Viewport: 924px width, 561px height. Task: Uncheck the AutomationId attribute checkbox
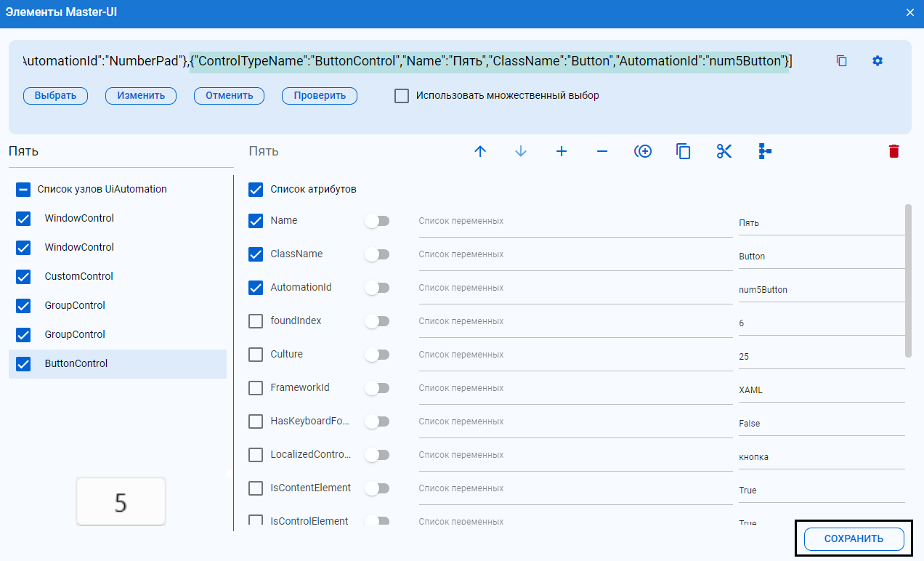coord(256,288)
